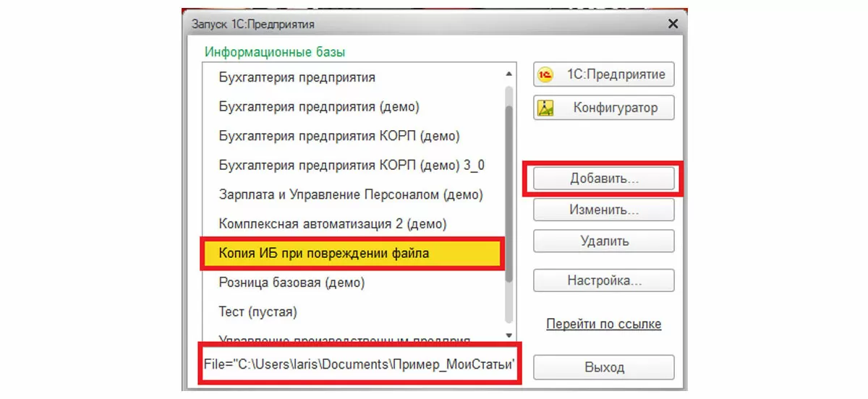Screen dimensions: 868x399
Task: Select Зарплата и Управление Персоналом (демо)
Action: (x=354, y=194)
